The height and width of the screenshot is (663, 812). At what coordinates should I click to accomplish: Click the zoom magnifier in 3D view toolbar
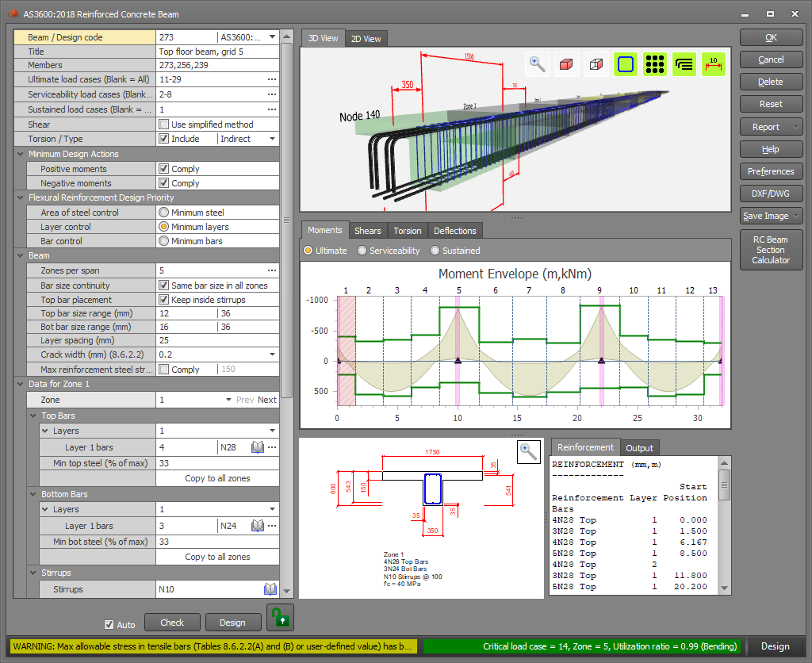[537, 64]
